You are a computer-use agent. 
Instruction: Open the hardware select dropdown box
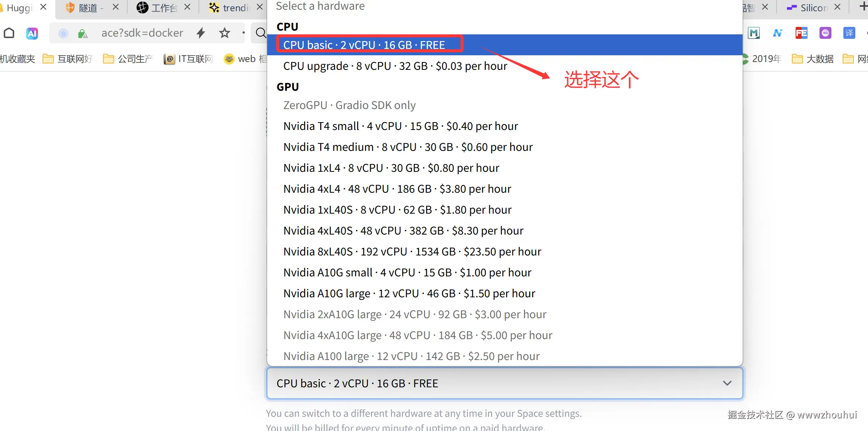[x=505, y=384]
